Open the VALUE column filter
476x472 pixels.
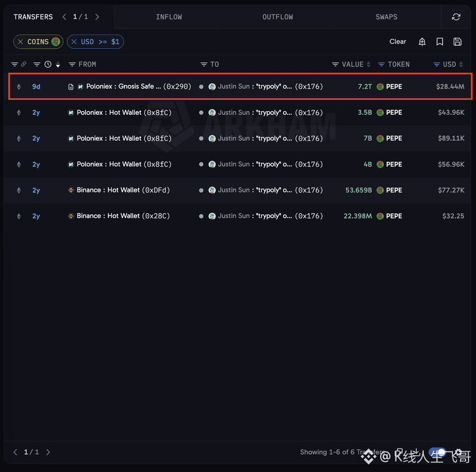point(335,64)
